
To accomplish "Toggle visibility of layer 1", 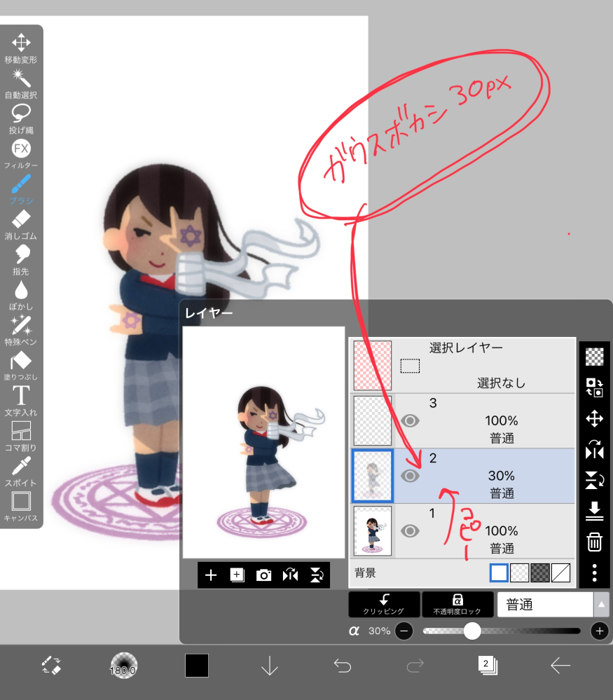I will [410, 531].
